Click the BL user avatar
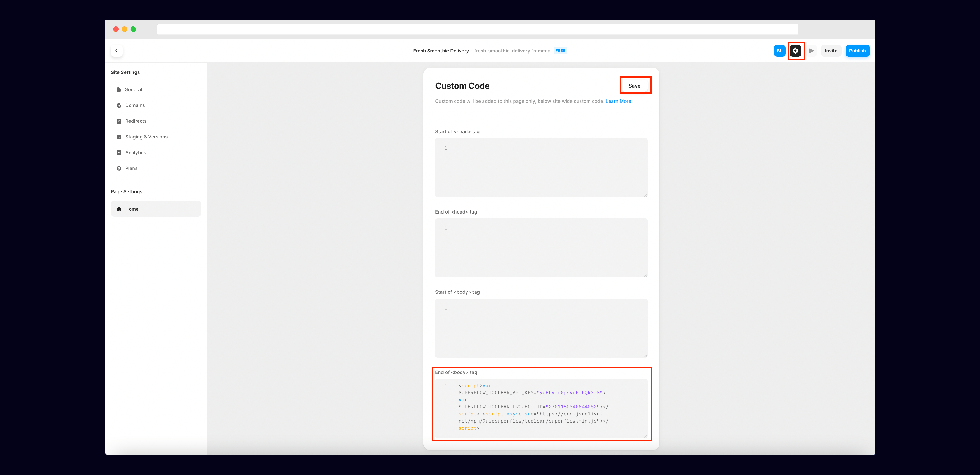The width and height of the screenshot is (980, 475). click(x=779, y=51)
